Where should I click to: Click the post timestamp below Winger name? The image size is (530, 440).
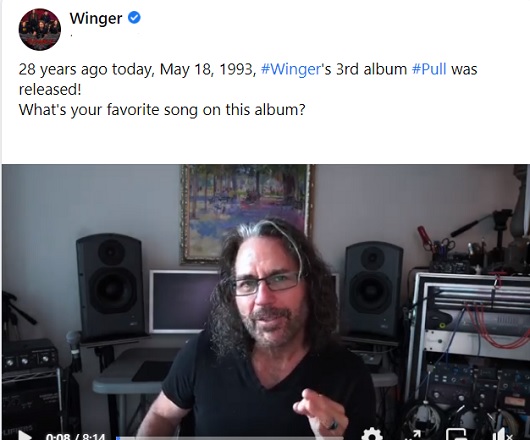tap(72, 34)
